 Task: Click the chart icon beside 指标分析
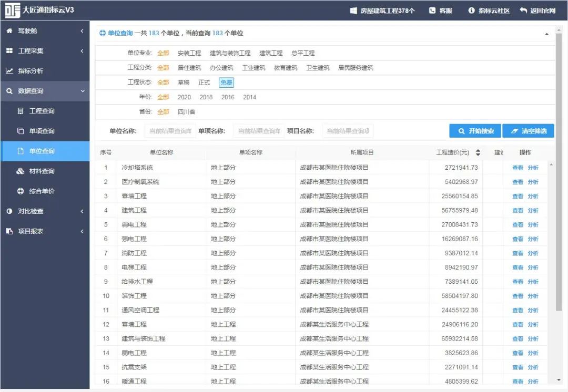pos(9,71)
